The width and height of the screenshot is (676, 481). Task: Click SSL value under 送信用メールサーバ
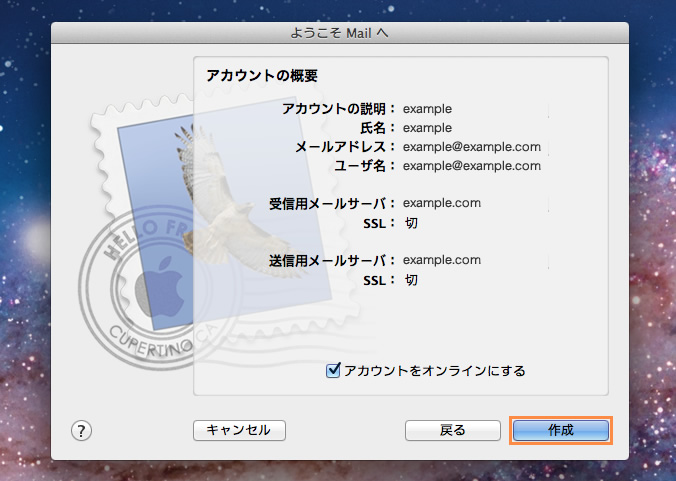411,280
